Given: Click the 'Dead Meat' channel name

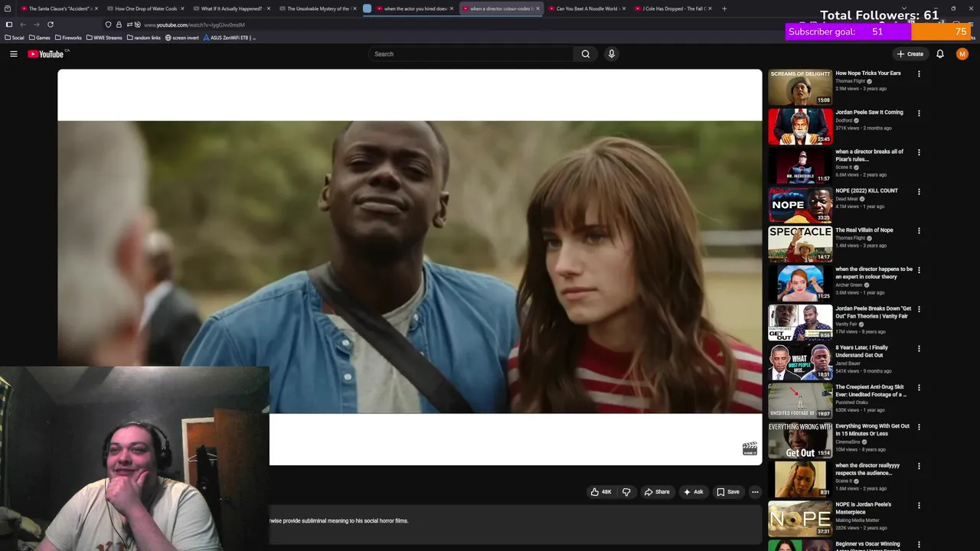Looking at the screenshot, I should click(847, 199).
